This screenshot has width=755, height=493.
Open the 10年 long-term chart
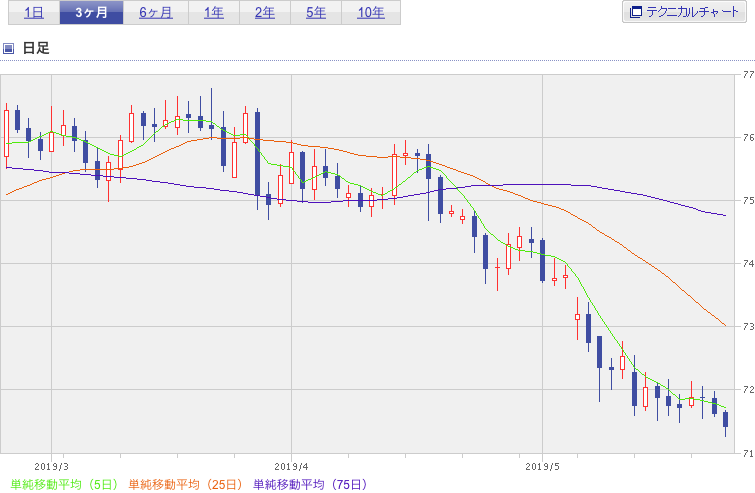click(371, 13)
